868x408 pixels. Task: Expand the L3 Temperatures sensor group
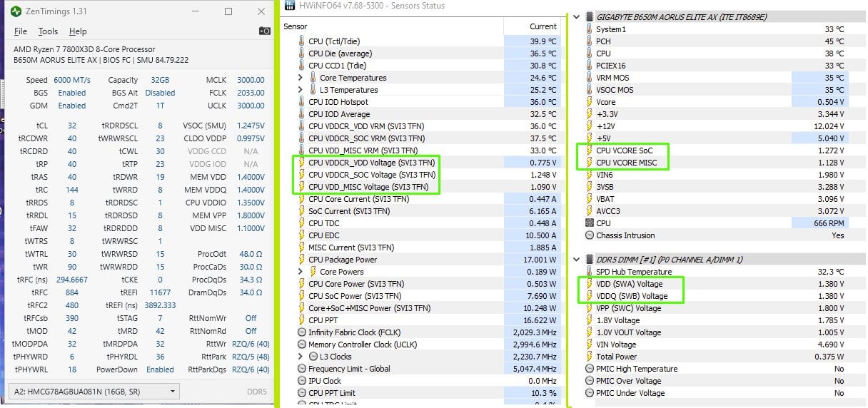point(301,90)
